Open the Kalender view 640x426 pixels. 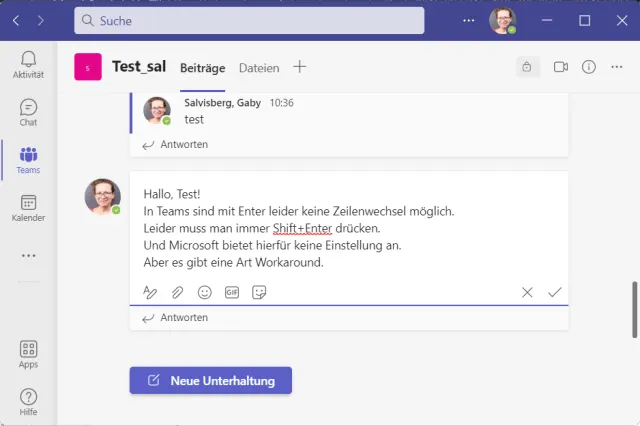pos(28,208)
